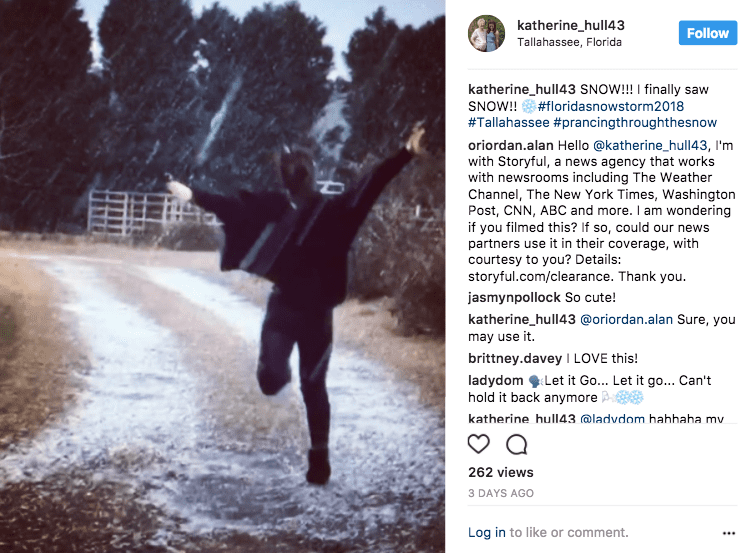
Task: Open the three-dots more options menu
Action: pyautogui.click(x=729, y=533)
